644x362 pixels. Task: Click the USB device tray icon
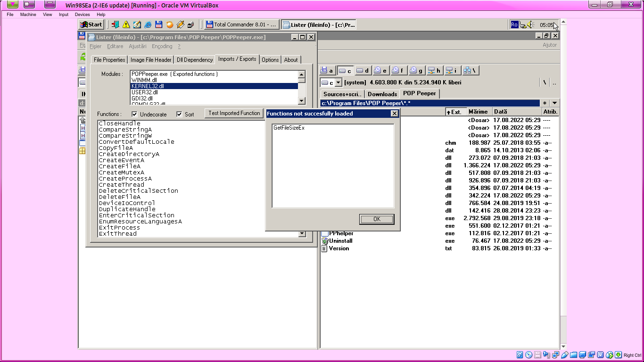[522, 25]
